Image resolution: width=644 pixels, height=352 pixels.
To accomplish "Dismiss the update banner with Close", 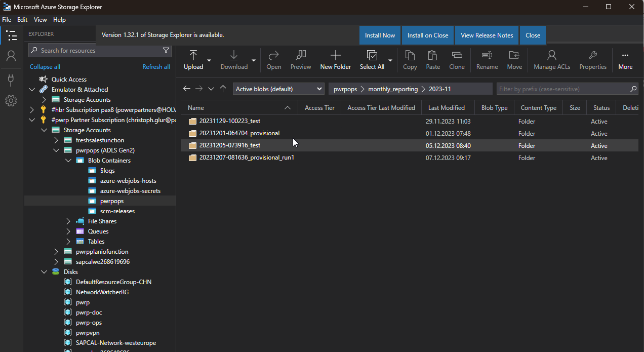I will point(533,35).
